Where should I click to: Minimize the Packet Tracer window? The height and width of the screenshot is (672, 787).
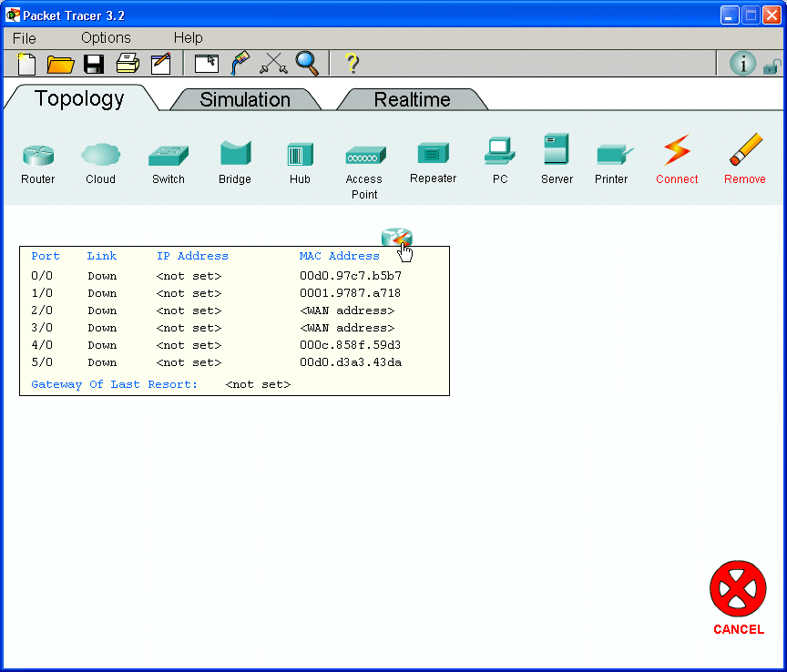(x=730, y=15)
